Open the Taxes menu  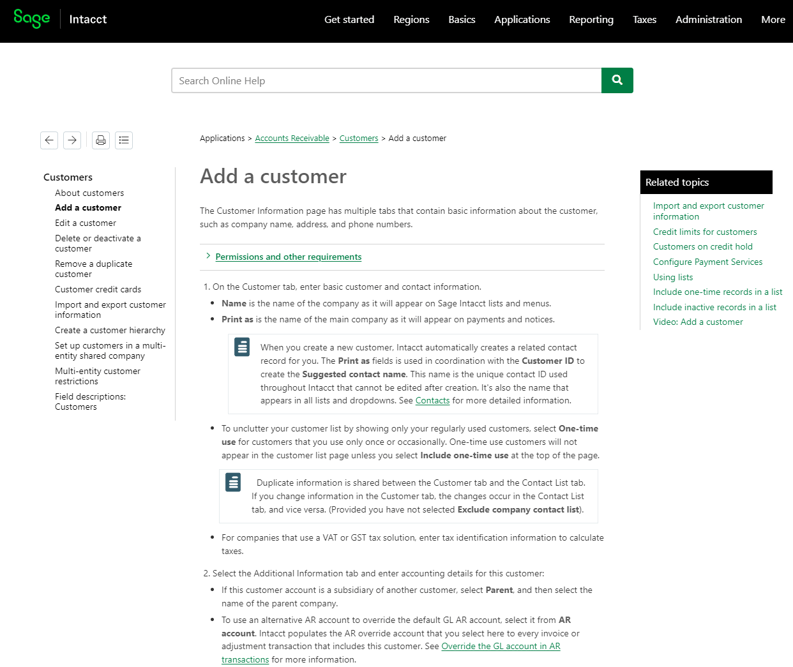[x=644, y=20]
